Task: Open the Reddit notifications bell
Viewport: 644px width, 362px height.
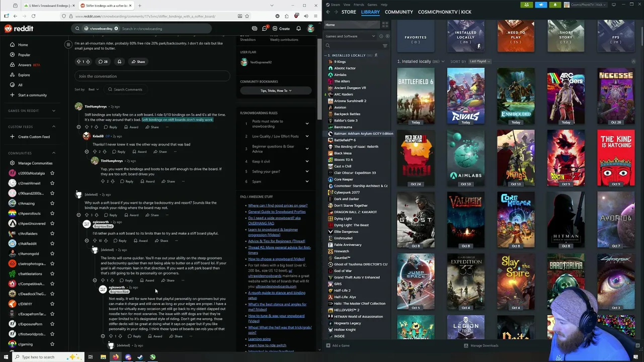Action: (x=298, y=29)
